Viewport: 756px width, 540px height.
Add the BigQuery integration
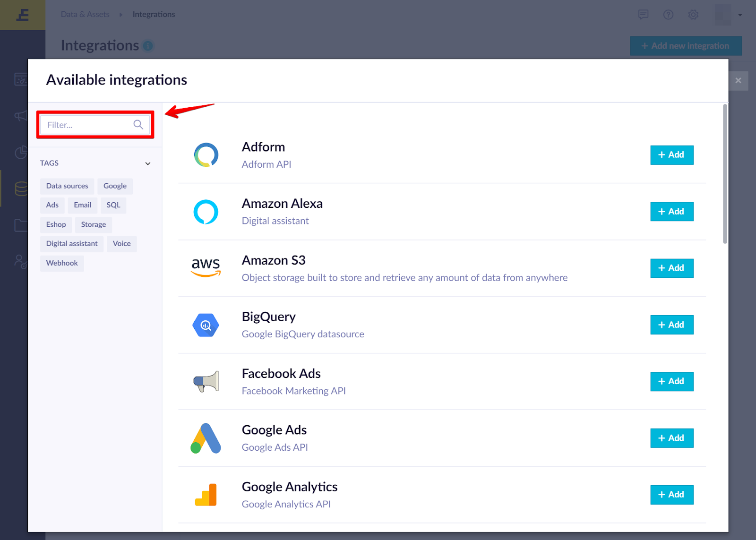tap(671, 325)
